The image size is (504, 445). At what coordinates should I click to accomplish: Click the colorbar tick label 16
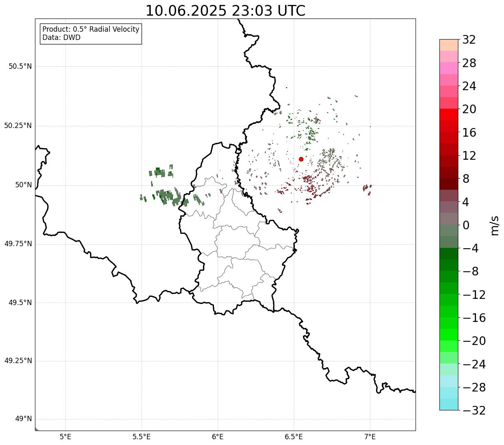pos(469,133)
